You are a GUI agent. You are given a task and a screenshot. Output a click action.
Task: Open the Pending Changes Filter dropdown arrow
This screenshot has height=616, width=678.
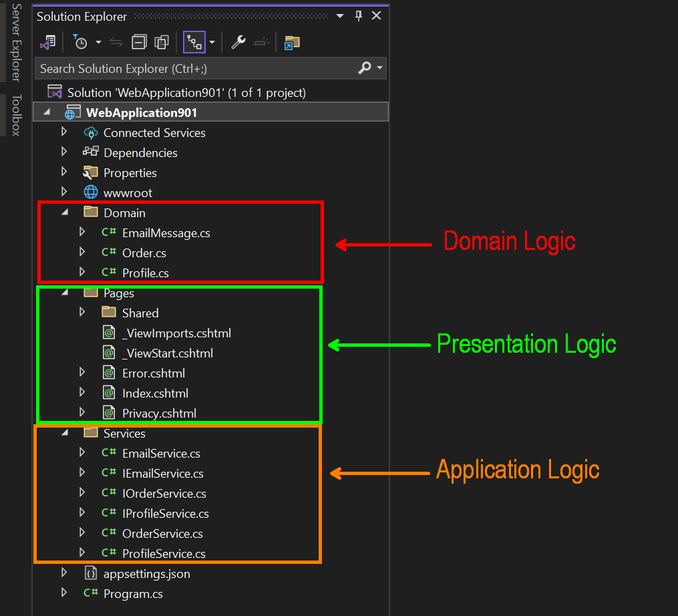(99, 42)
